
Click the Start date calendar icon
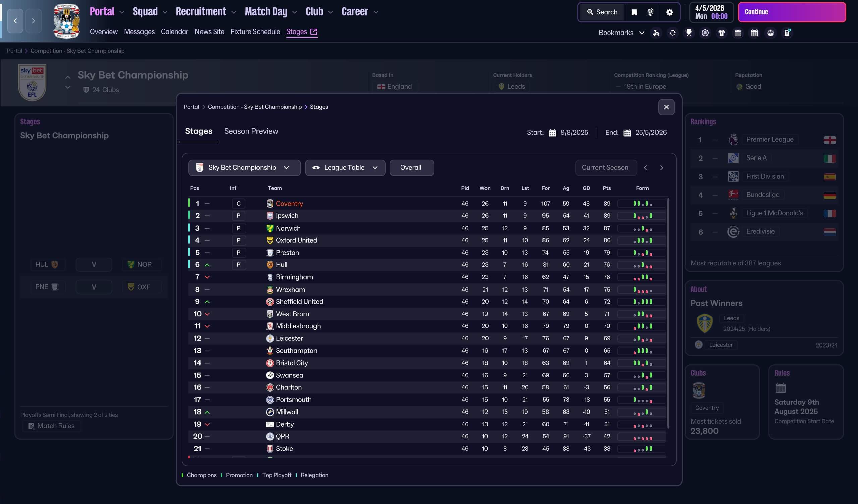click(552, 133)
